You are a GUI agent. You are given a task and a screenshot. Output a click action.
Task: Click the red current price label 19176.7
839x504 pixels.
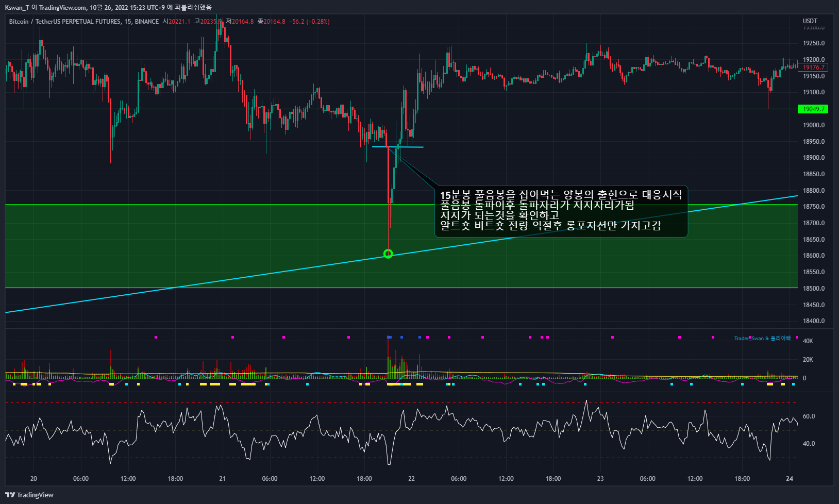tap(814, 68)
